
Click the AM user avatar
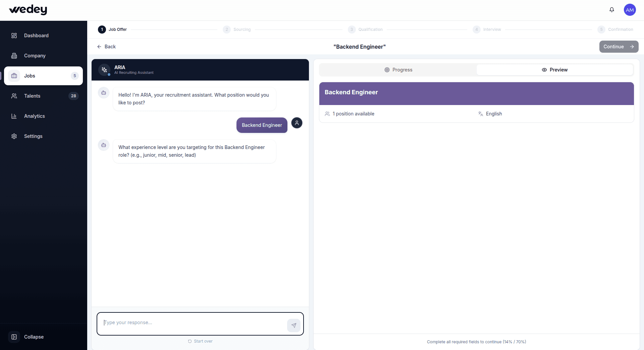click(630, 10)
